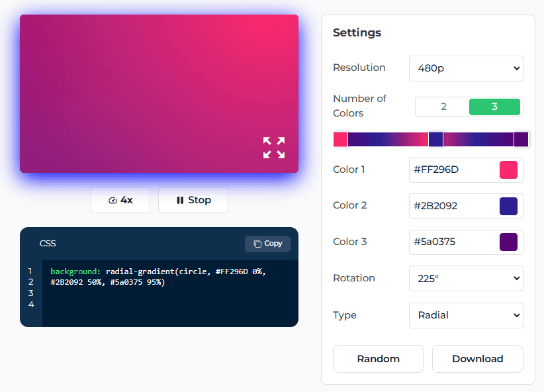
Task: Expand the gradient preview to fullscreen
Action: [274, 148]
